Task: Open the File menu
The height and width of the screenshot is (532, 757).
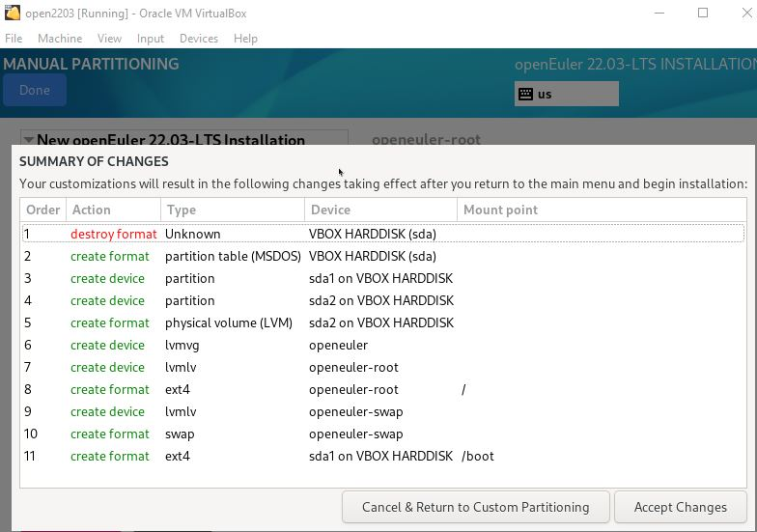Action: click(14, 39)
